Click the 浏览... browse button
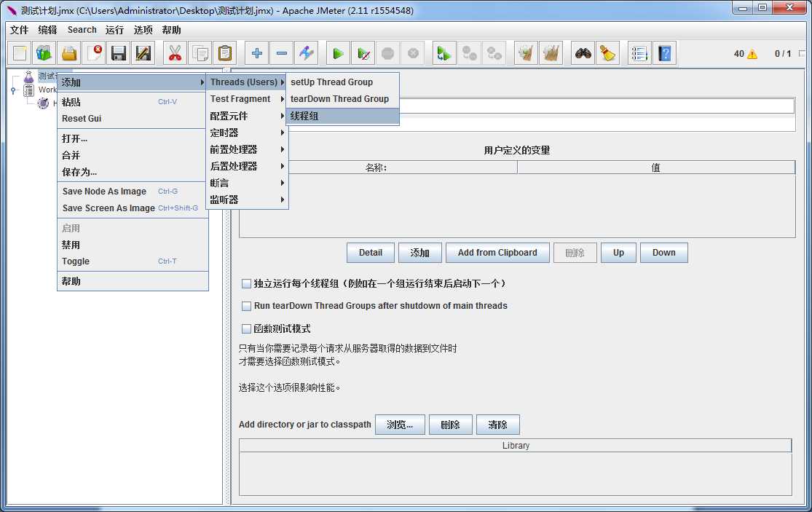This screenshot has width=812, height=512. click(x=400, y=425)
